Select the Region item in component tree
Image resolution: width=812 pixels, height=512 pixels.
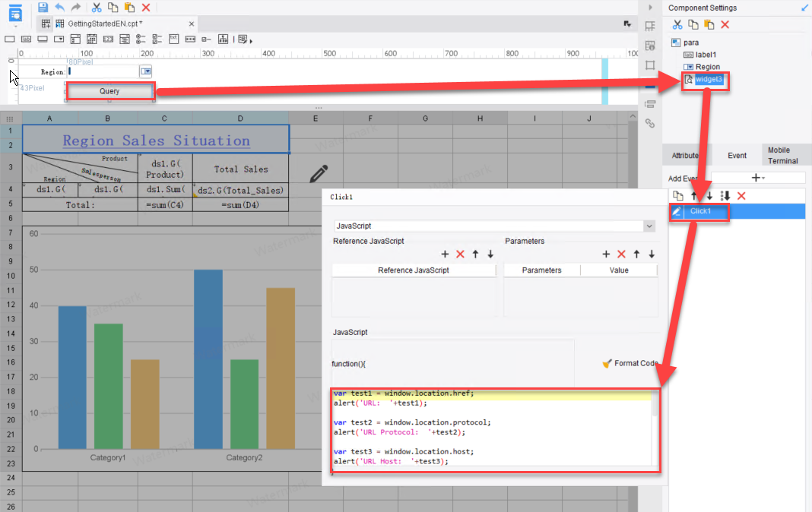[x=707, y=67]
